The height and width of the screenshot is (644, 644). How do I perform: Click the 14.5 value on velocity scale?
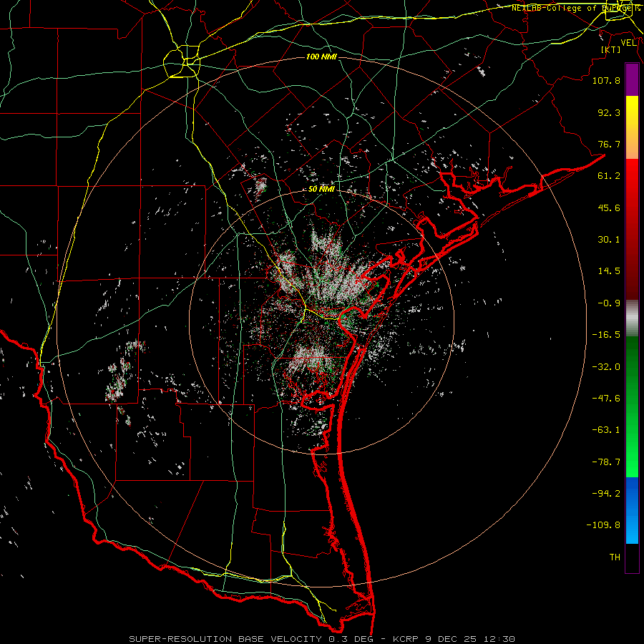click(609, 271)
